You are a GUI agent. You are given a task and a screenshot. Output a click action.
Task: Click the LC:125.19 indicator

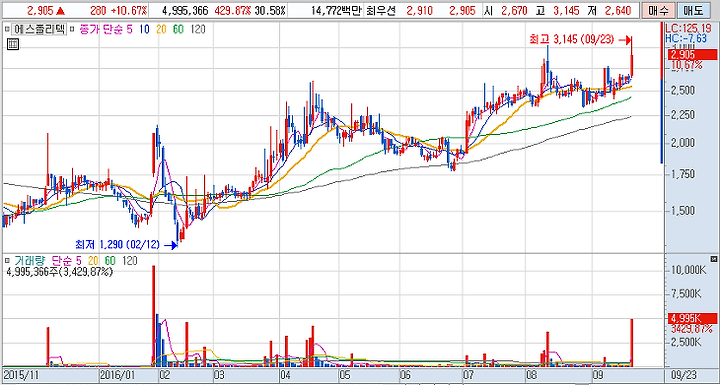pos(689,27)
